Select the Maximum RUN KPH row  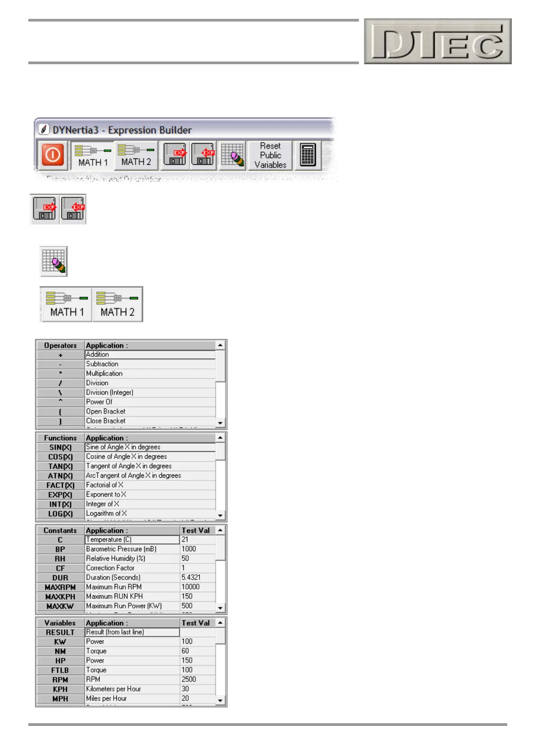point(126,597)
